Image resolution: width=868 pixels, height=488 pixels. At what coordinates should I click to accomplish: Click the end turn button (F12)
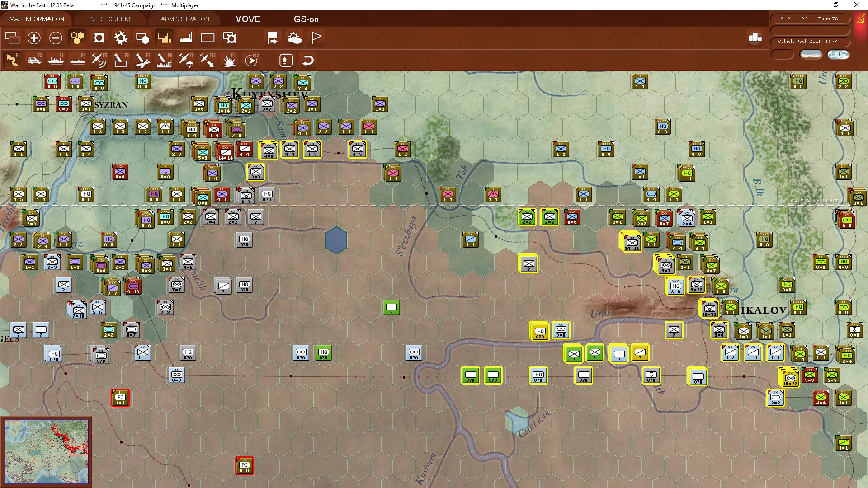click(251, 60)
